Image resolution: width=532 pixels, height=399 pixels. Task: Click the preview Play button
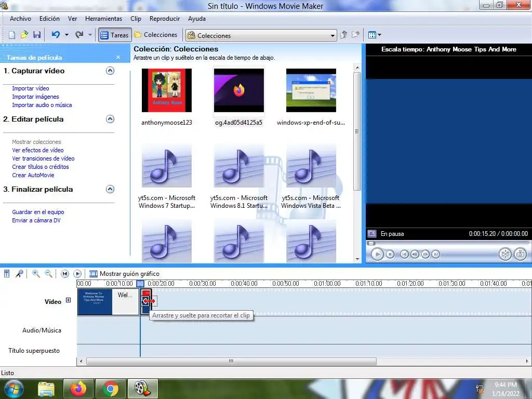[377, 254]
